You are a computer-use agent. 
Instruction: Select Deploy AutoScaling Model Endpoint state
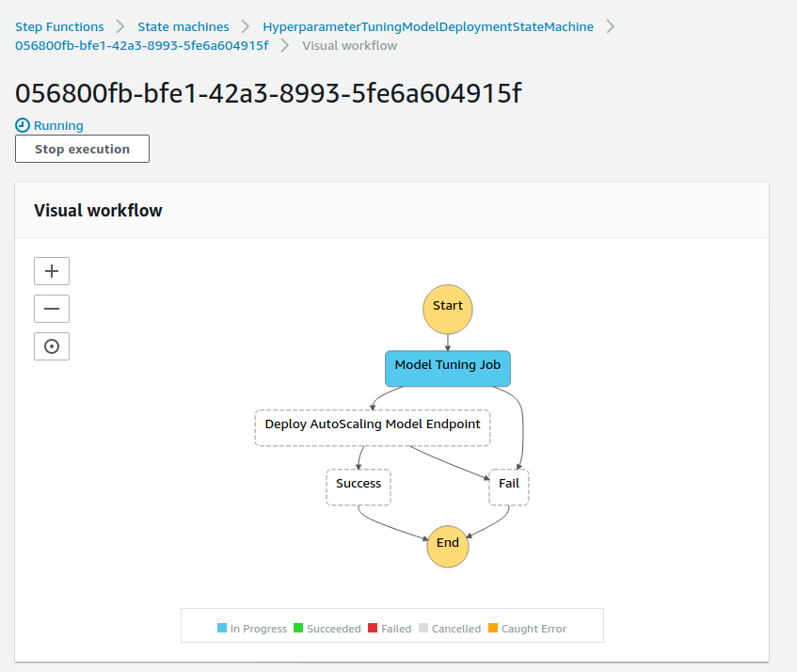click(x=373, y=427)
